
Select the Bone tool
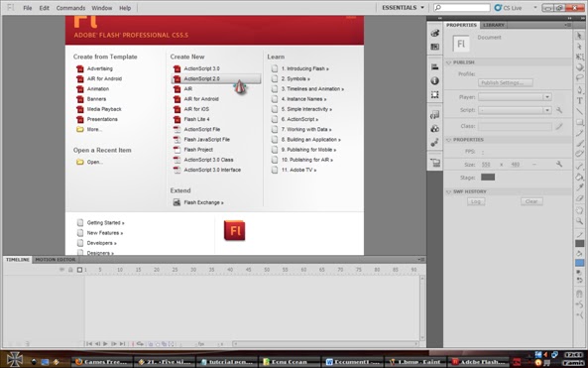(x=579, y=166)
